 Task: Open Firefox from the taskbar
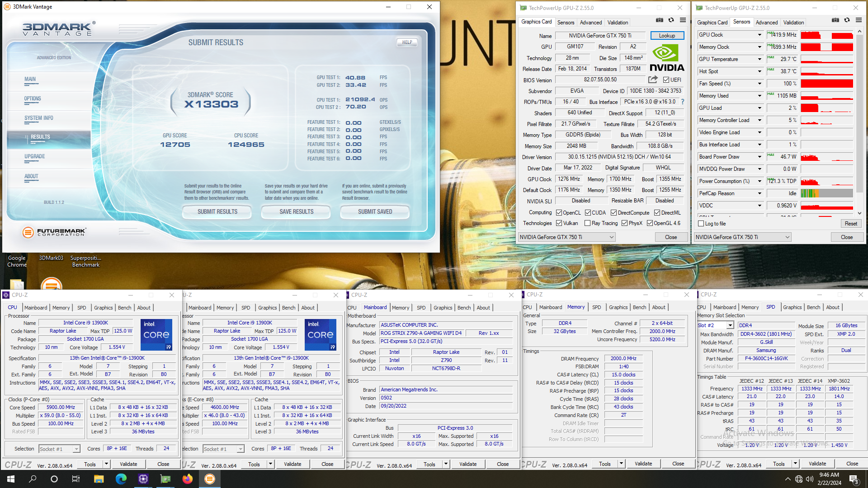(x=187, y=479)
